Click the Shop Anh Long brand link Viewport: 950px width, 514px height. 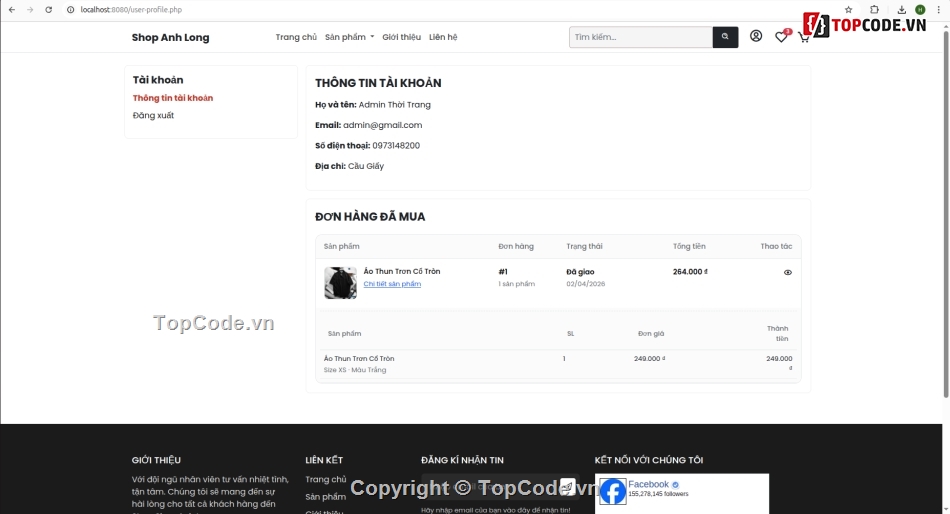(170, 37)
